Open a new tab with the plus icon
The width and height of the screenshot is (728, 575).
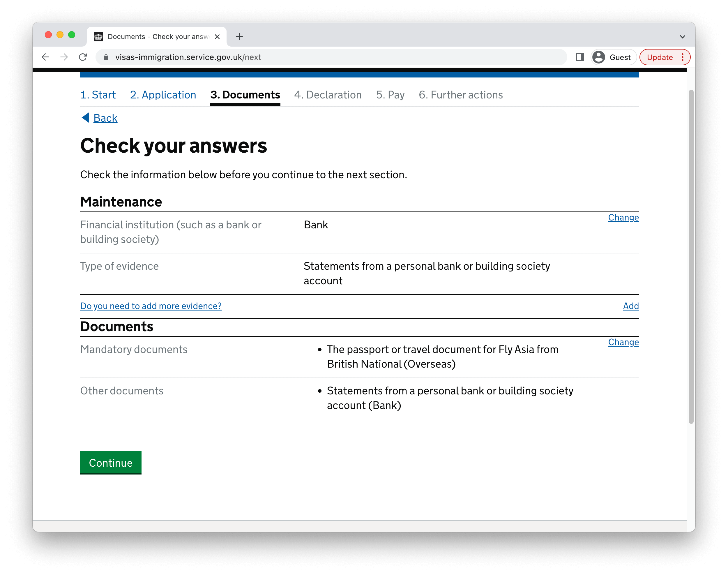pyautogui.click(x=239, y=36)
